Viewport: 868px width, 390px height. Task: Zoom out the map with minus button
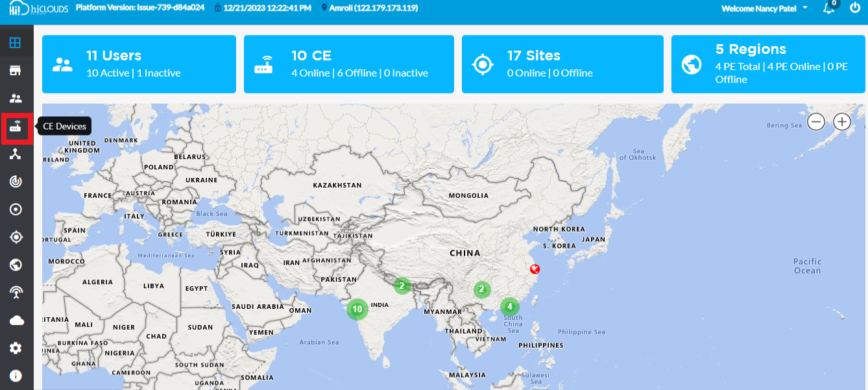816,121
